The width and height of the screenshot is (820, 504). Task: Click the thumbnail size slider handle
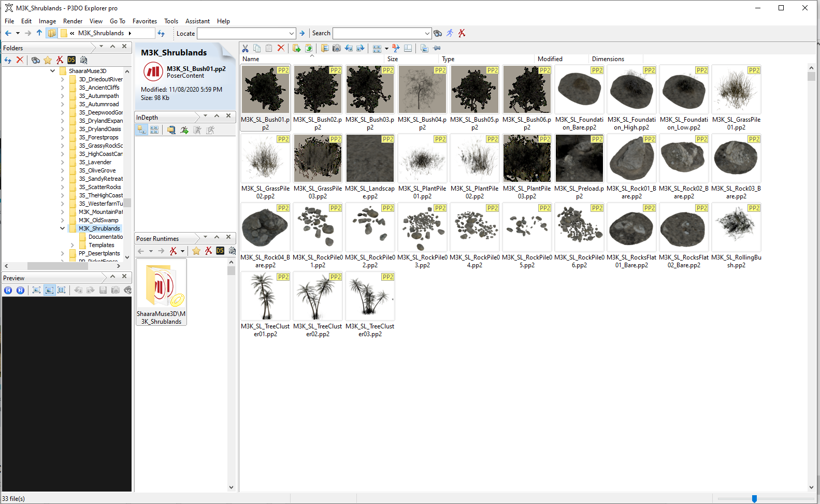tap(754, 498)
